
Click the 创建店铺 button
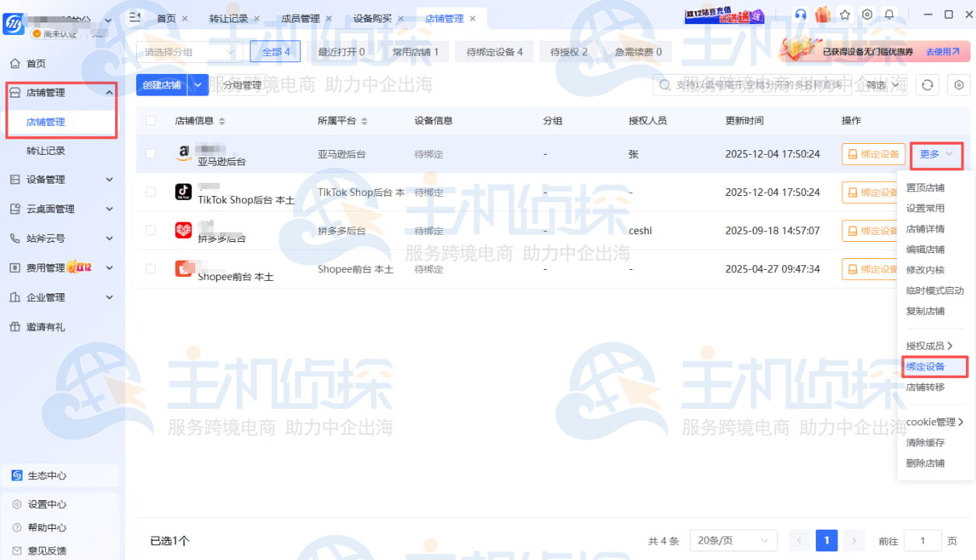160,86
